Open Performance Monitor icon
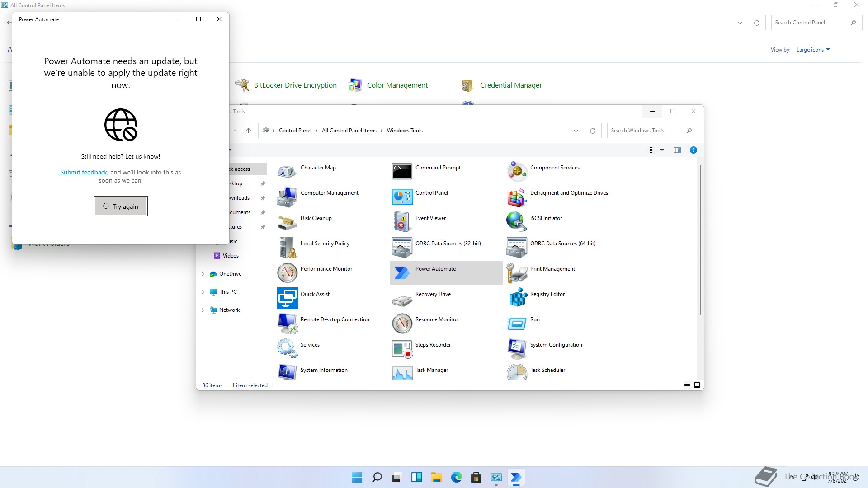This screenshot has width=868, height=488. [287, 273]
